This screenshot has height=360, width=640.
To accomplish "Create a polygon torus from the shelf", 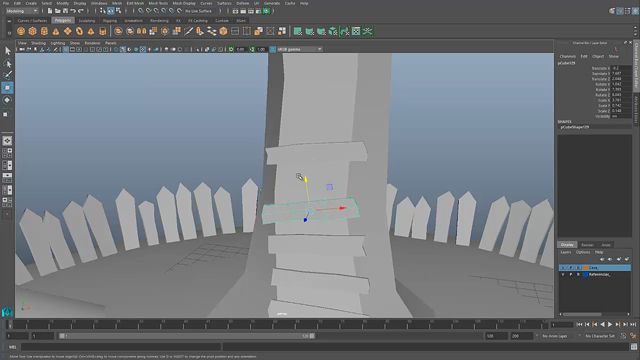I will 79,31.
